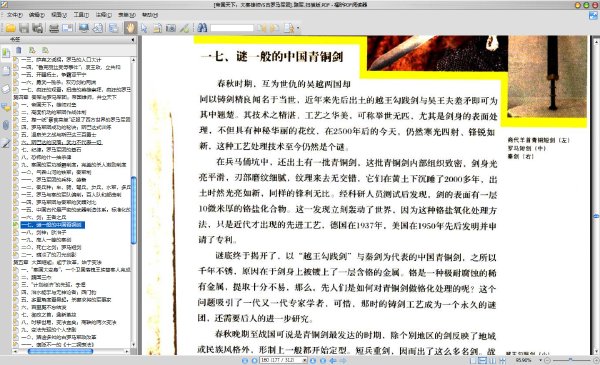The width and height of the screenshot is (600, 365).
Task: Click the Open file folder icon
Action: (10, 28)
